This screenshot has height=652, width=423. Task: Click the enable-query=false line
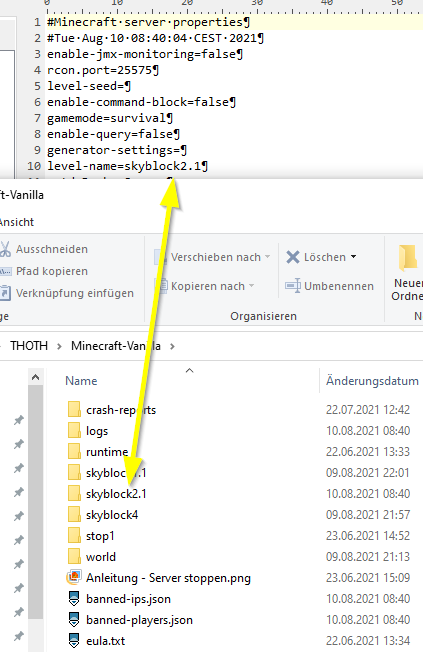(113, 134)
